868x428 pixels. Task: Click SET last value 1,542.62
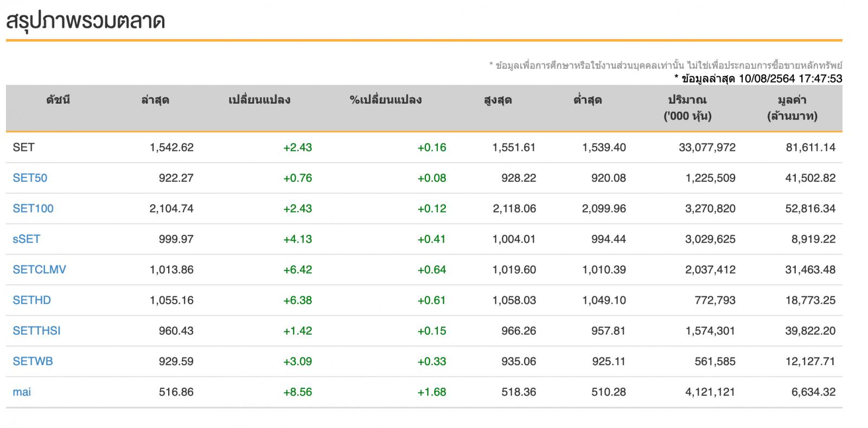(171, 148)
